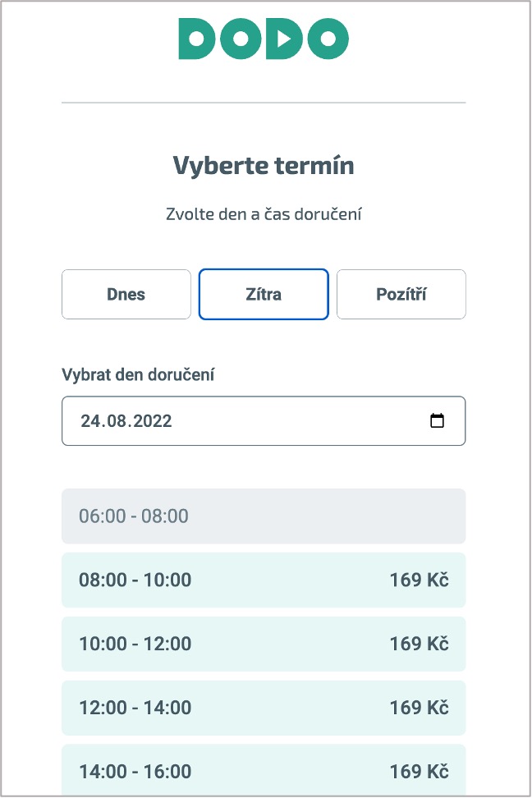Image resolution: width=532 pixels, height=798 pixels.
Task: Click the Vyberte termín heading
Action: (x=264, y=165)
